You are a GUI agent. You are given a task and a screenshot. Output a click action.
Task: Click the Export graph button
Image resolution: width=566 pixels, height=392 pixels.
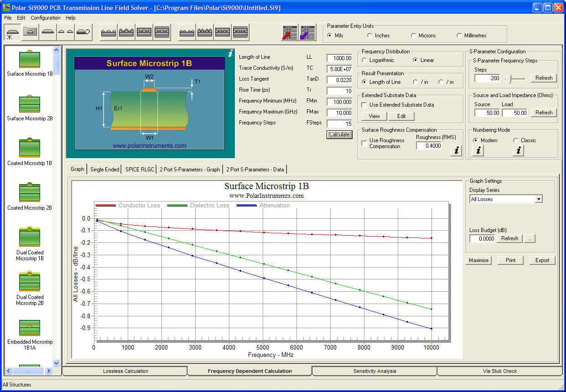(542, 260)
